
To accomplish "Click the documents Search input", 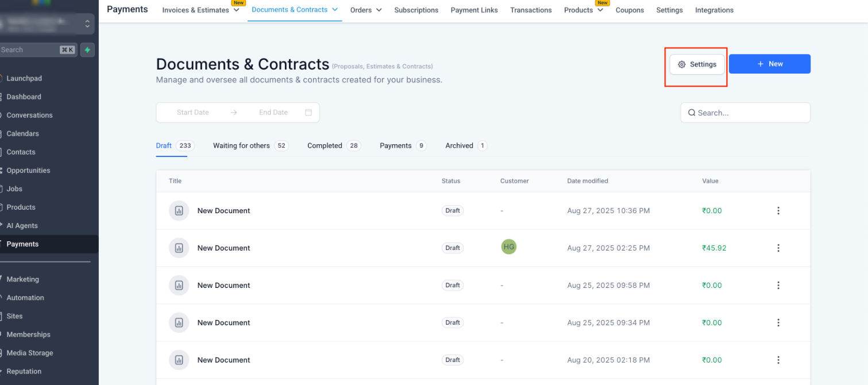I will coord(746,113).
